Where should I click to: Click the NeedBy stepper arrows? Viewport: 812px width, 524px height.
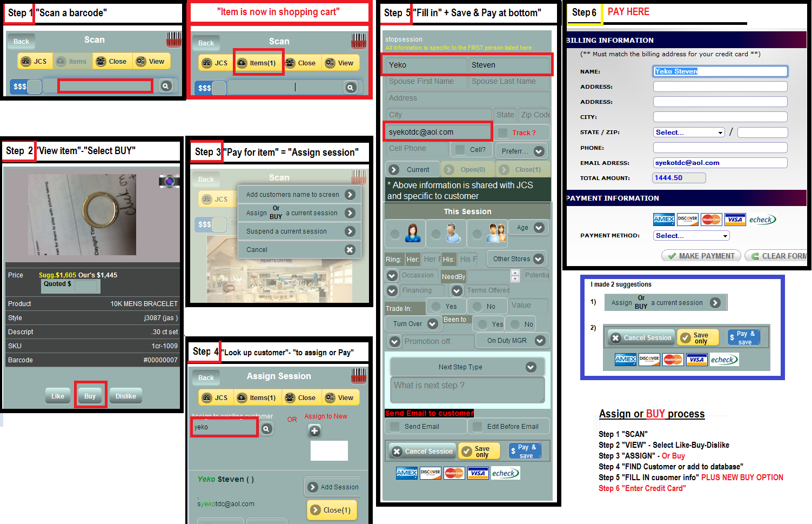[x=515, y=276]
